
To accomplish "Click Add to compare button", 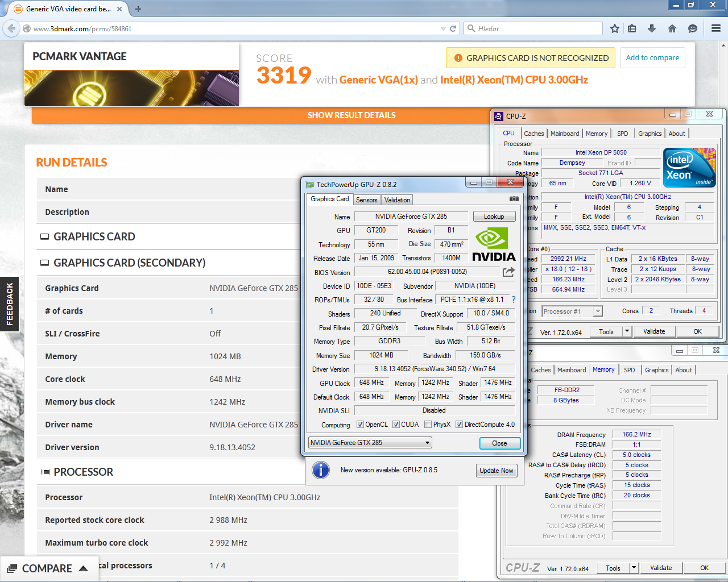I will tap(652, 58).
